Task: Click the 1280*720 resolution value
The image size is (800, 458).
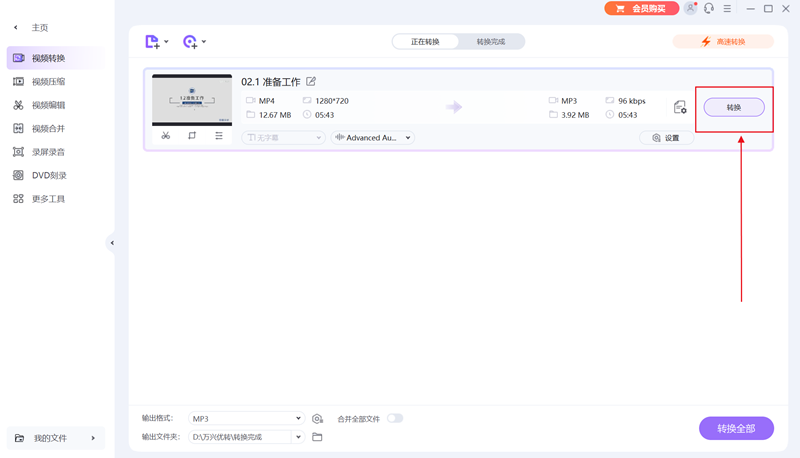Action: tap(332, 101)
